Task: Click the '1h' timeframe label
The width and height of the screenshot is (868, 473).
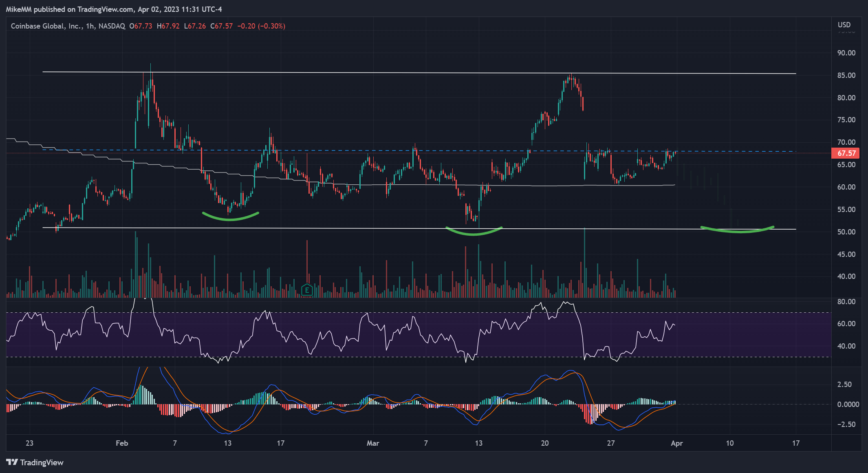Action: (x=90, y=26)
